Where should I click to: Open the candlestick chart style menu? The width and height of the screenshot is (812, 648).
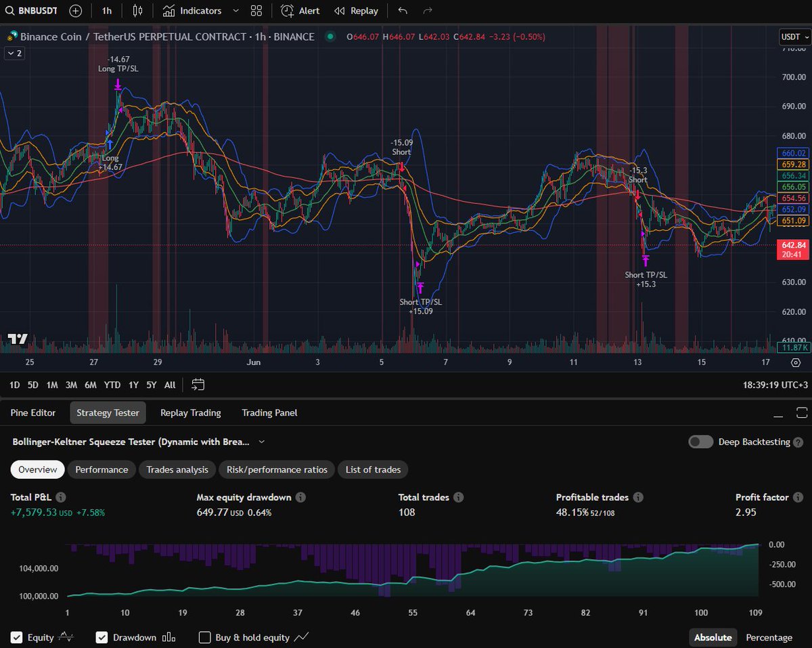138,11
